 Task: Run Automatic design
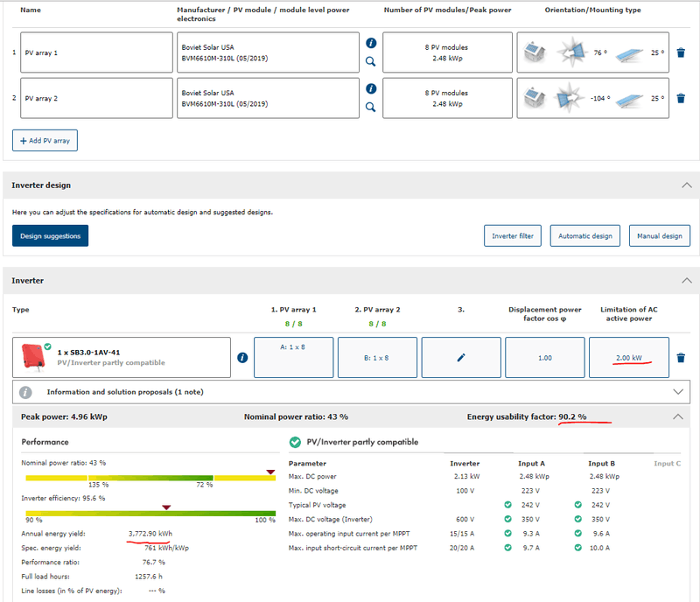click(585, 236)
